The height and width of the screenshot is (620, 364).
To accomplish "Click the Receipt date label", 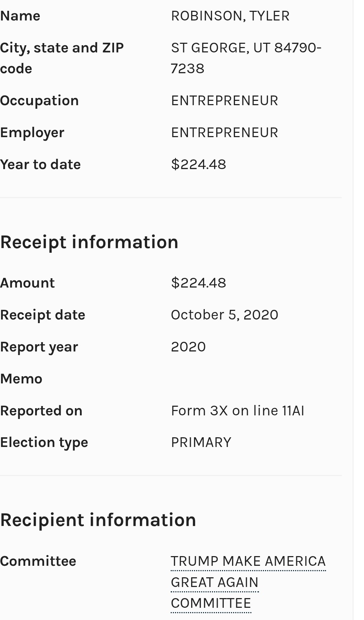I will pos(43,315).
